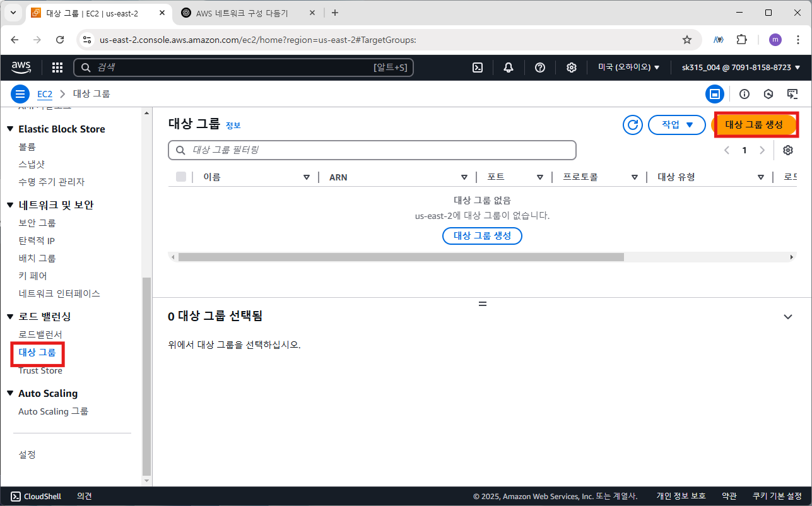812x506 pixels.
Task: Click the blue square panel icon in breadcrumb bar
Action: pos(715,94)
